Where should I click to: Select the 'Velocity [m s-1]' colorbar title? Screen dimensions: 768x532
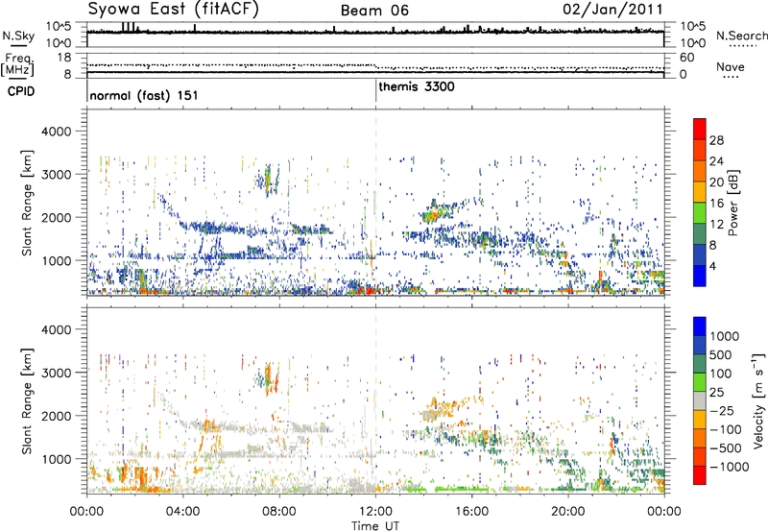pos(758,401)
